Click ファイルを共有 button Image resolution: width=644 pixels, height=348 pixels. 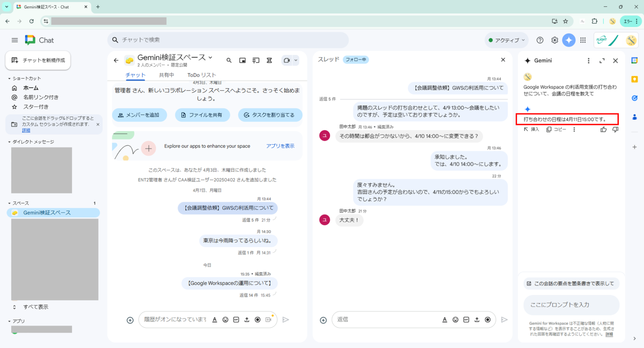[x=202, y=115]
